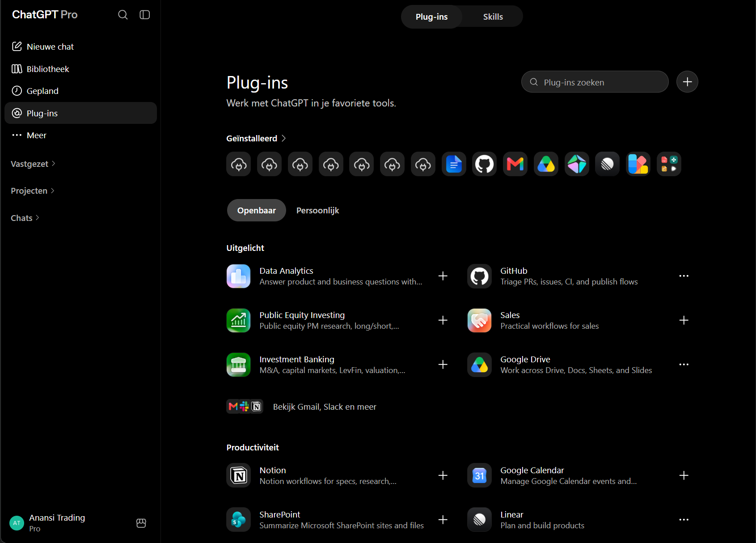Click the Notion icon in Productiviteit
Screen dimensions: 756x543
[x=239, y=475]
